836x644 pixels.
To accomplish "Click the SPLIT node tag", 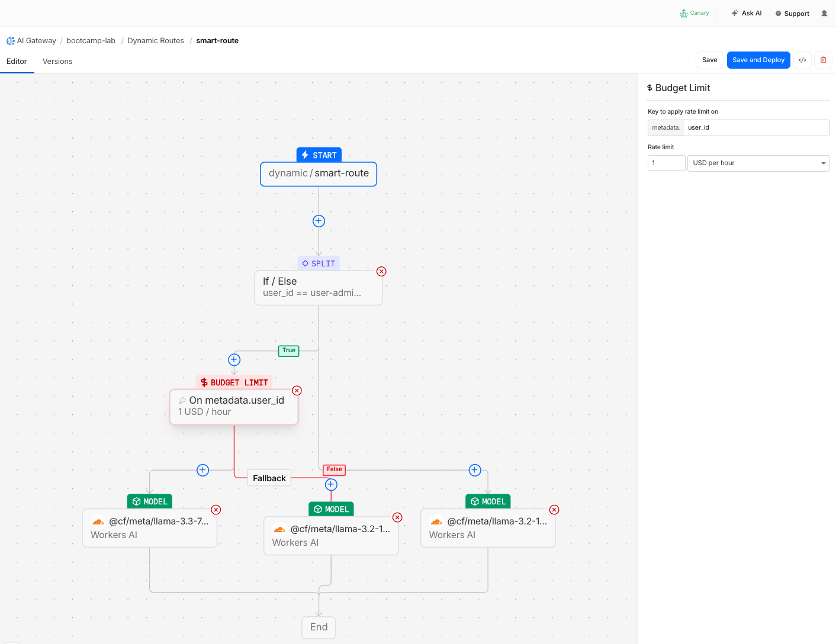I will (x=319, y=263).
